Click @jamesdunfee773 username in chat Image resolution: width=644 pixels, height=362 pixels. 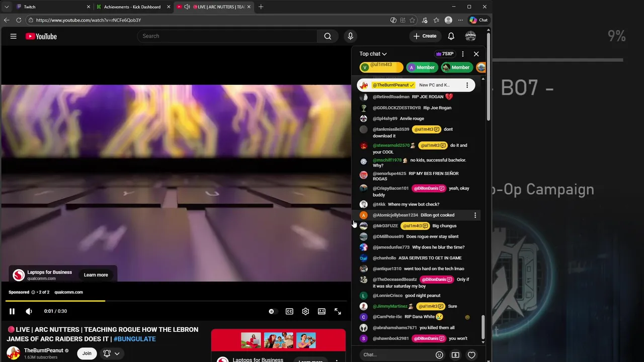point(391,247)
